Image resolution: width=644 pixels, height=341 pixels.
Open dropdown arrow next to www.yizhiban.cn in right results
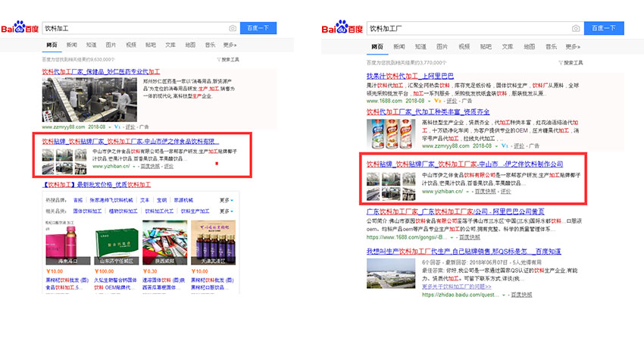pos(467,192)
